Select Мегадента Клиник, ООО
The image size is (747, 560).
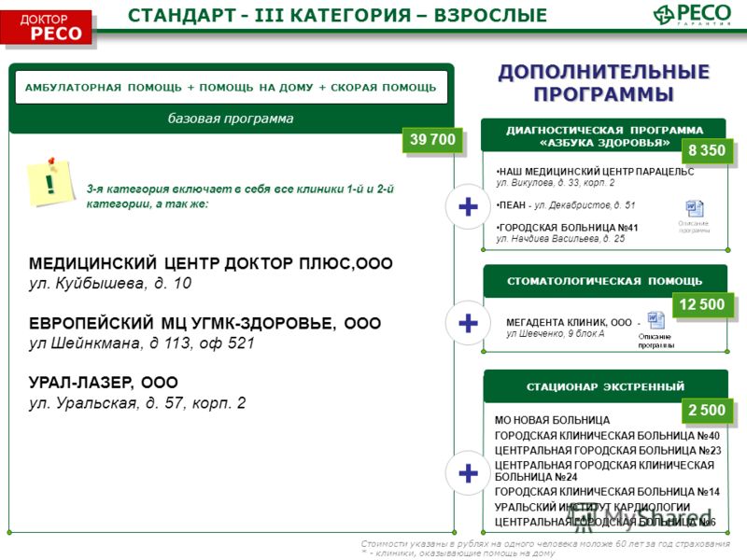[x=569, y=322]
